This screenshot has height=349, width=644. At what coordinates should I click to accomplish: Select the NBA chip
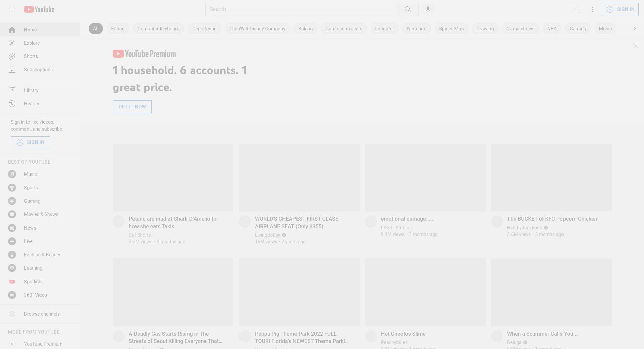(x=552, y=29)
